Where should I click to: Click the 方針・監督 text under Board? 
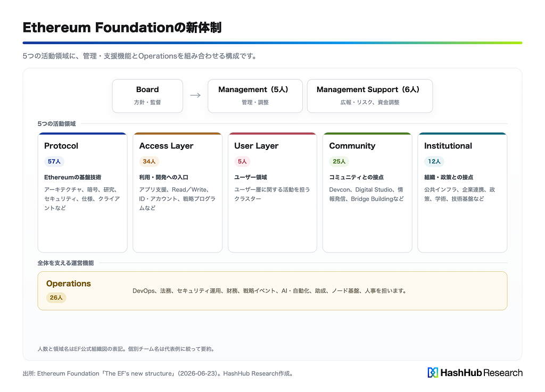click(x=147, y=103)
